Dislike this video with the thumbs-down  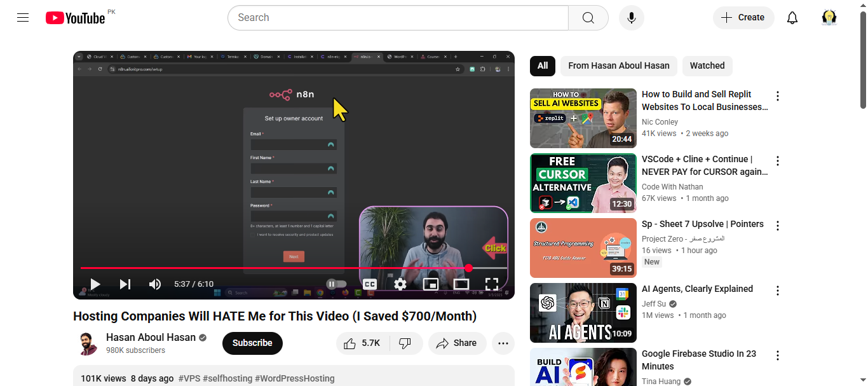[x=405, y=343]
